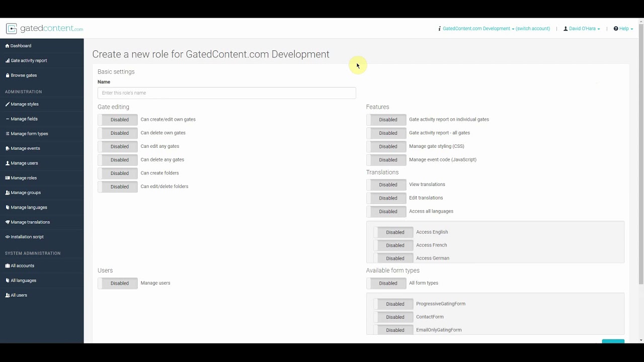Click the role Name input field
The width and height of the screenshot is (644, 362).
click(226, 93)
